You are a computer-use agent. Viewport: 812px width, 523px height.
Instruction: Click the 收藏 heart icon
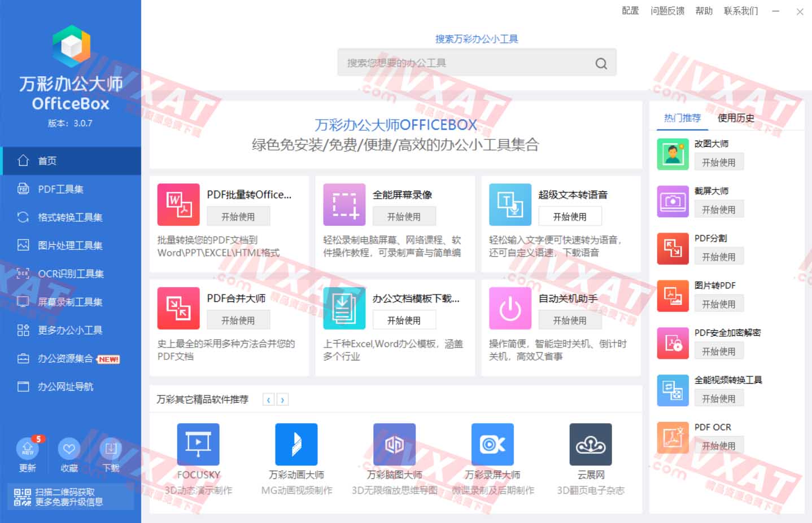(x=68, y=449)
